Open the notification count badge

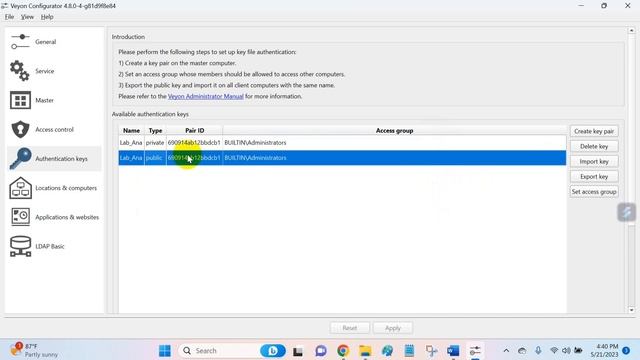point(626,351)
